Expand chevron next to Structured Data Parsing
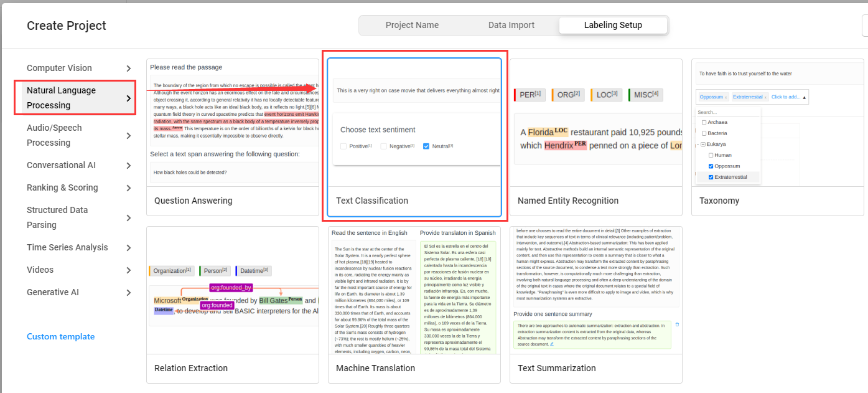Viewport: 868px width, 393px height. tap(129, 218)
